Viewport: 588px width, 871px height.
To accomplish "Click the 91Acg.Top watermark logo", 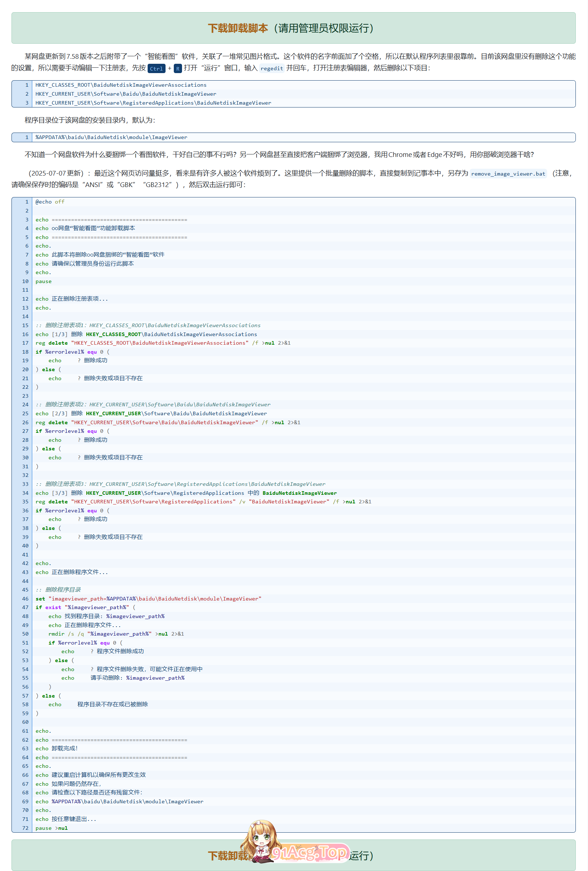I will tap(310, 853).
